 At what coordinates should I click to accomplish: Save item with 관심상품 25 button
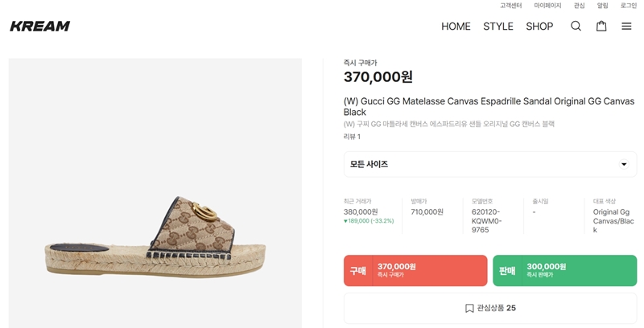click(x=489, y=308)
